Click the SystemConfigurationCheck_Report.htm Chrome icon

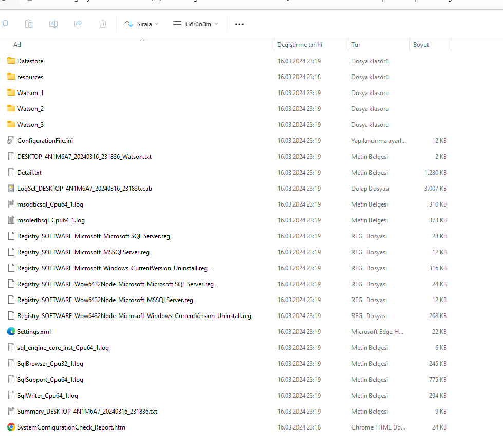pyautogui.click(x=11, y=427)
